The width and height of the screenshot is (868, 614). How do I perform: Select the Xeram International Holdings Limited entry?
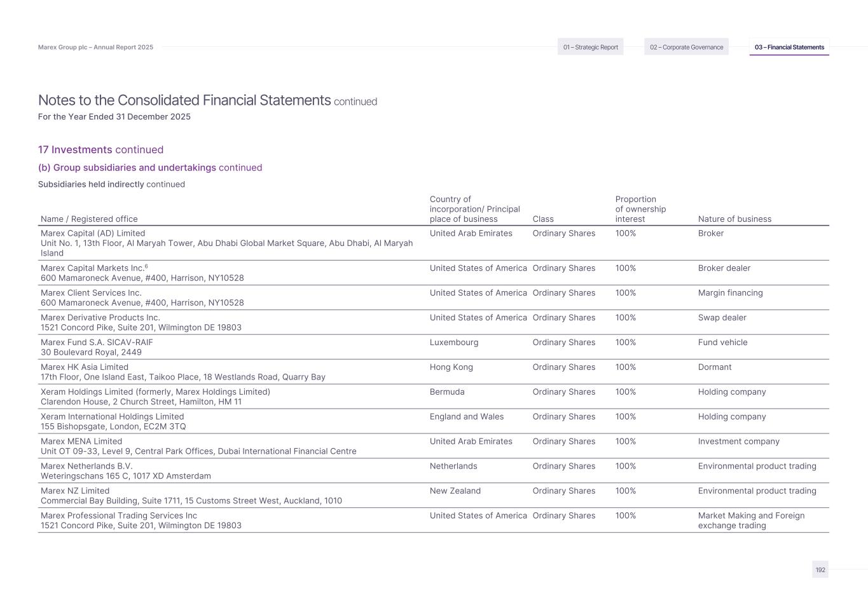(x=112, y=417)
